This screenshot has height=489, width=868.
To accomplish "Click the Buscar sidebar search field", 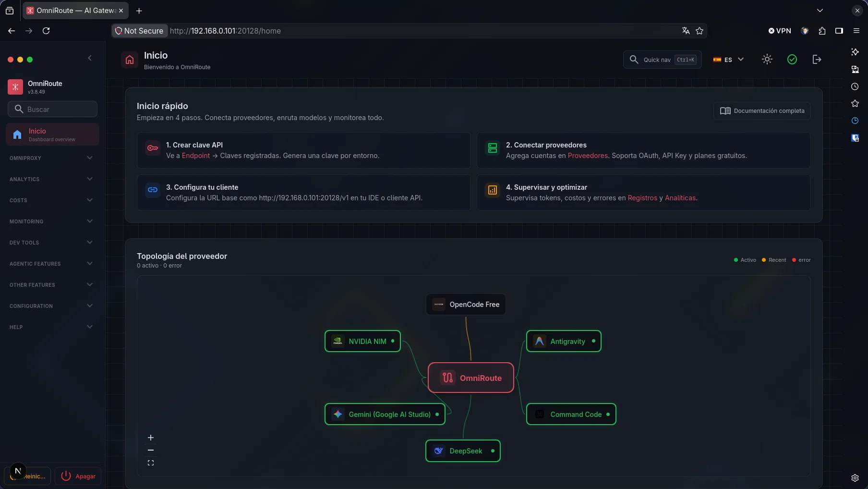I will (52, 109).
